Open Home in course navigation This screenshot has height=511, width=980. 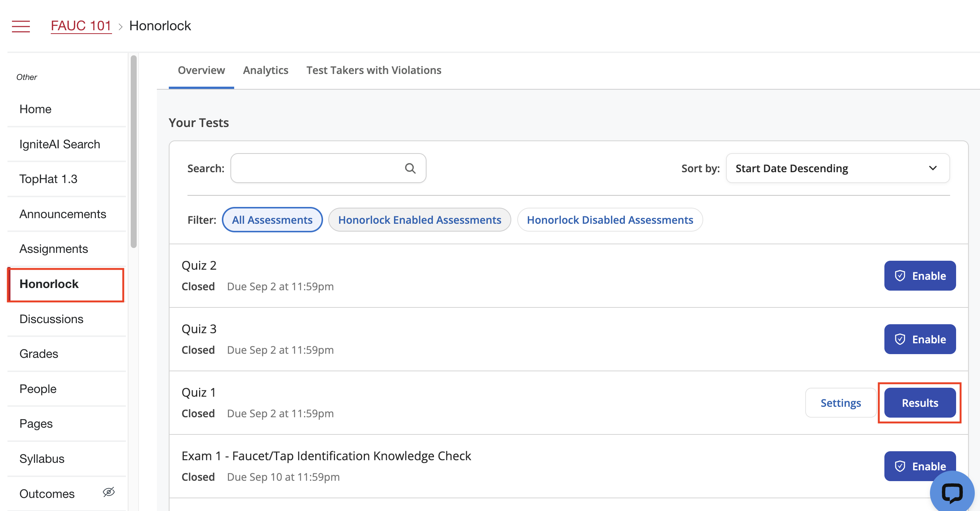(x=35, y=109)
